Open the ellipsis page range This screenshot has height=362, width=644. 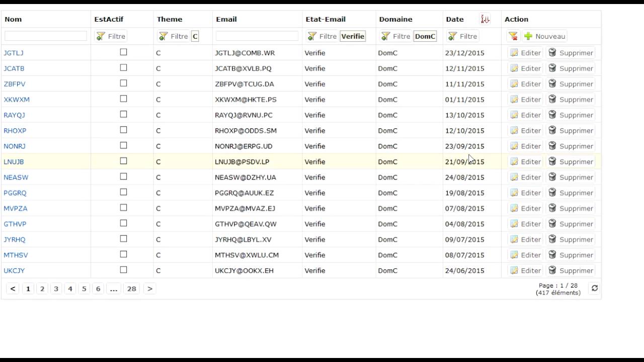click(x=114, y=289)
